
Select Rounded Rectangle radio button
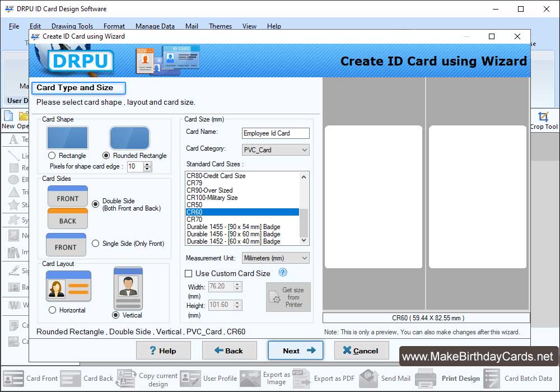click(x=106, y=155)
